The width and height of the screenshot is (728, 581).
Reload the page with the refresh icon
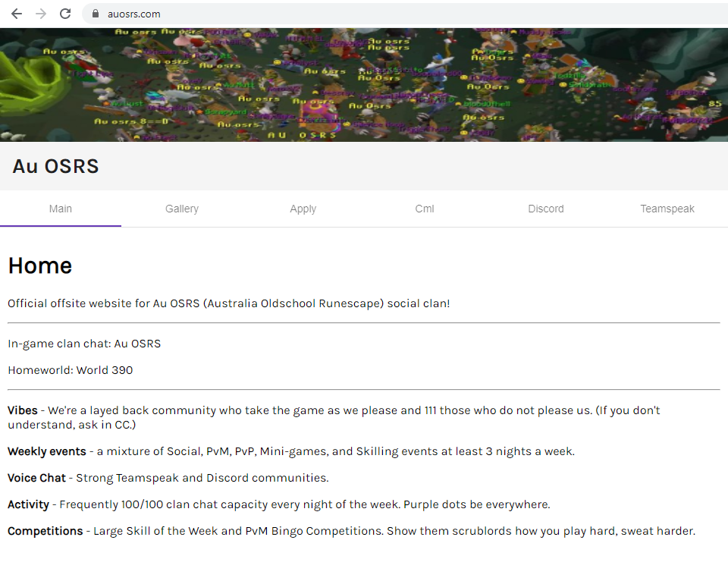pyautogui.click(x=65, y=14)
